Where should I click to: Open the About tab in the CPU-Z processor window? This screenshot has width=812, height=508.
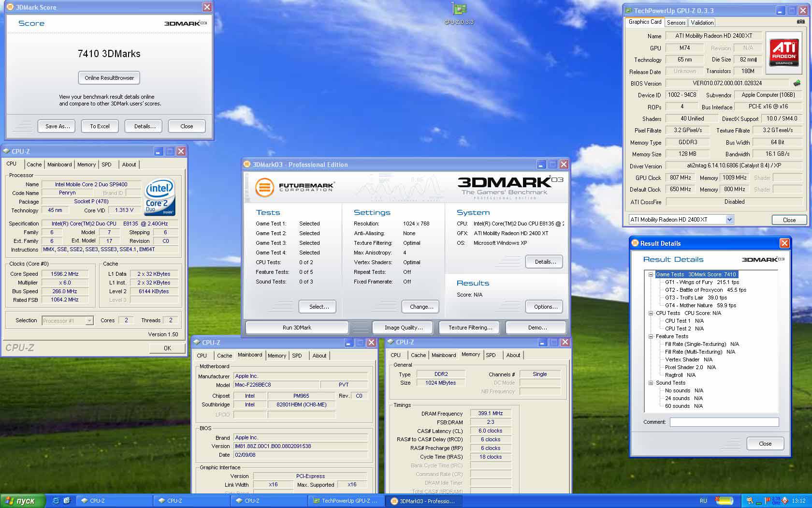[x=129, y=164]
